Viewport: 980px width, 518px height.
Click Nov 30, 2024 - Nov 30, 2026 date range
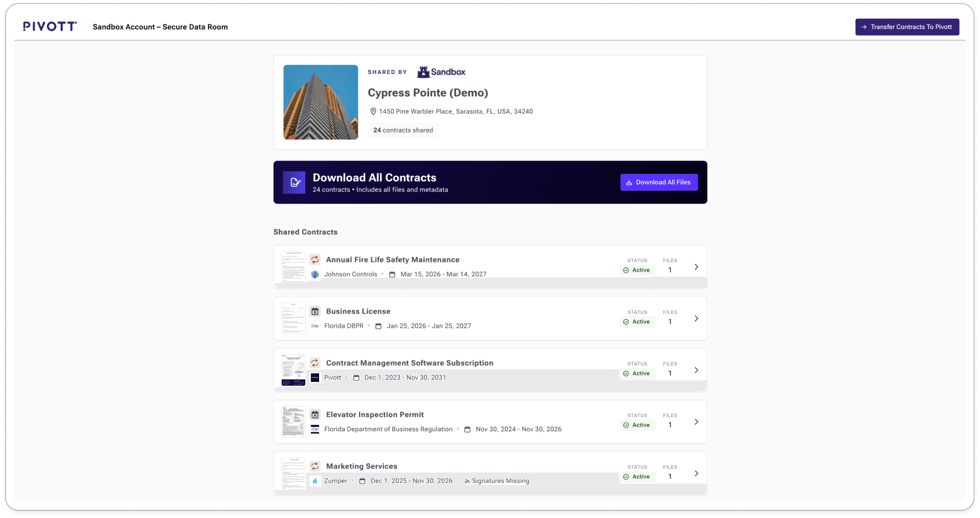click(519, 429)
